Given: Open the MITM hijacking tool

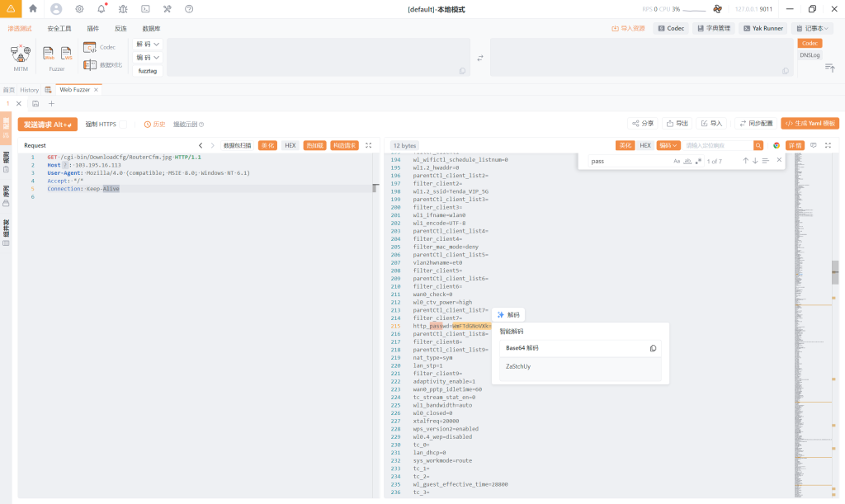Looking at the screenshot, I should coord(20,56).
